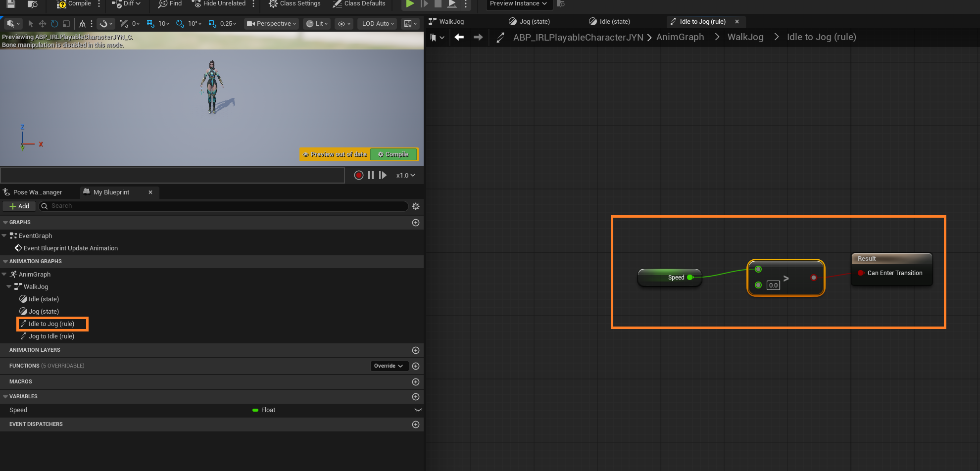Collapse the WalkJog tree item
This screenshot has height=471, width=980.
coord(9,286)
